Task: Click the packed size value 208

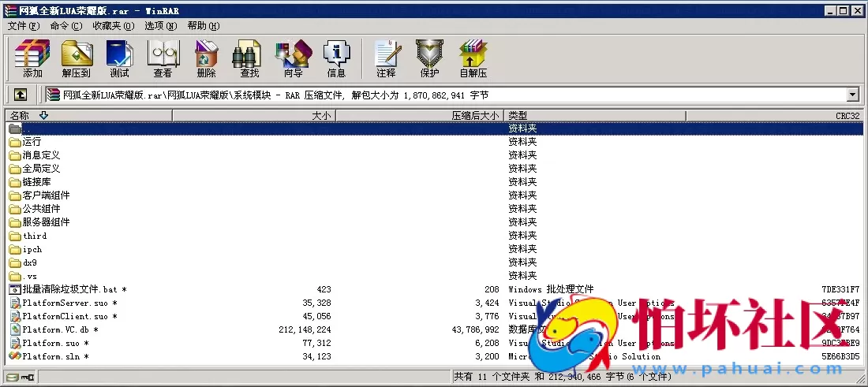Action: point(492,290)
